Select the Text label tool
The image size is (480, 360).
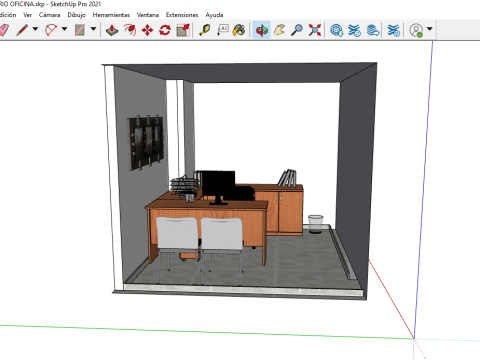tap(223, 30)
